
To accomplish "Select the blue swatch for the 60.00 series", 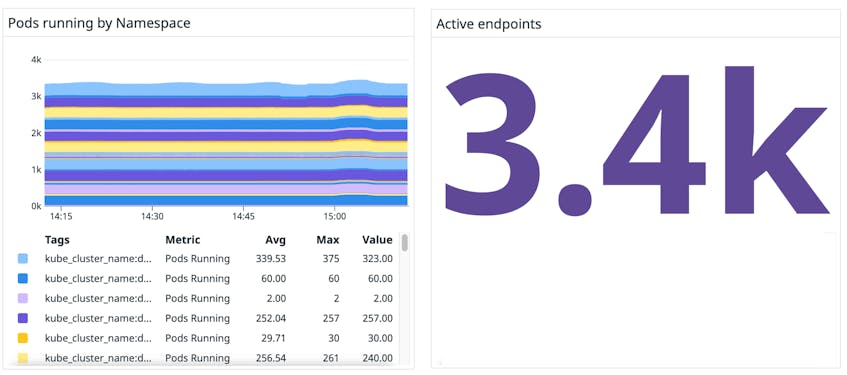I will pos(23,279).
